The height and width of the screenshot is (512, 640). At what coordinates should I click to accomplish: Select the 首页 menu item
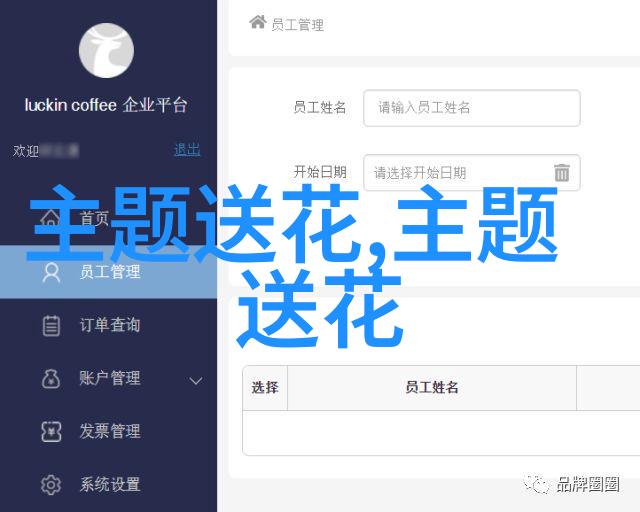click(109, 218)
